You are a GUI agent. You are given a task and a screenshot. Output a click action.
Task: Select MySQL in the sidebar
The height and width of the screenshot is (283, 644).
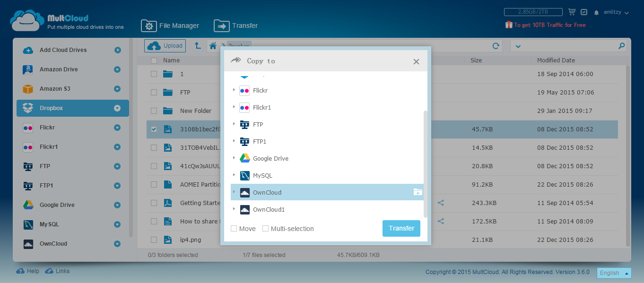point(49,224)
